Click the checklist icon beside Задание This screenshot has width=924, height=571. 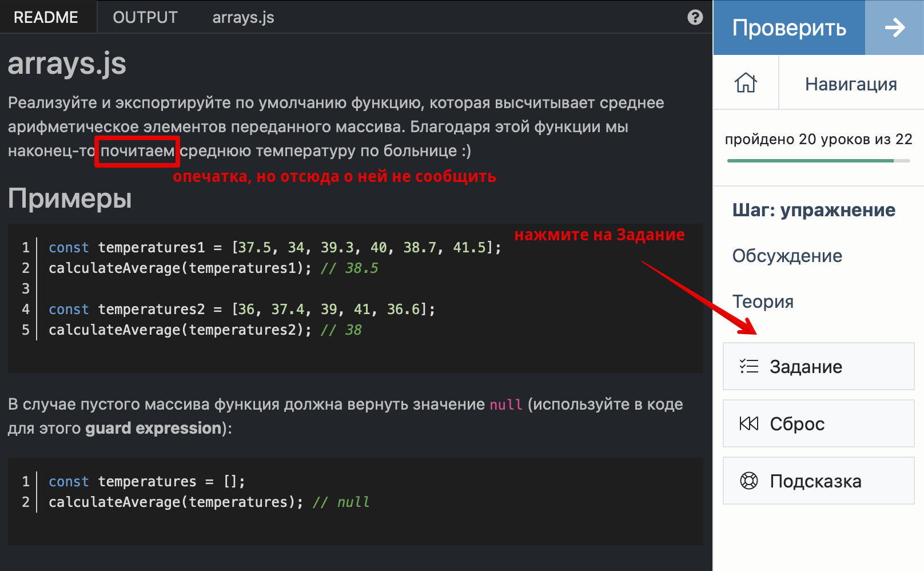748,366
